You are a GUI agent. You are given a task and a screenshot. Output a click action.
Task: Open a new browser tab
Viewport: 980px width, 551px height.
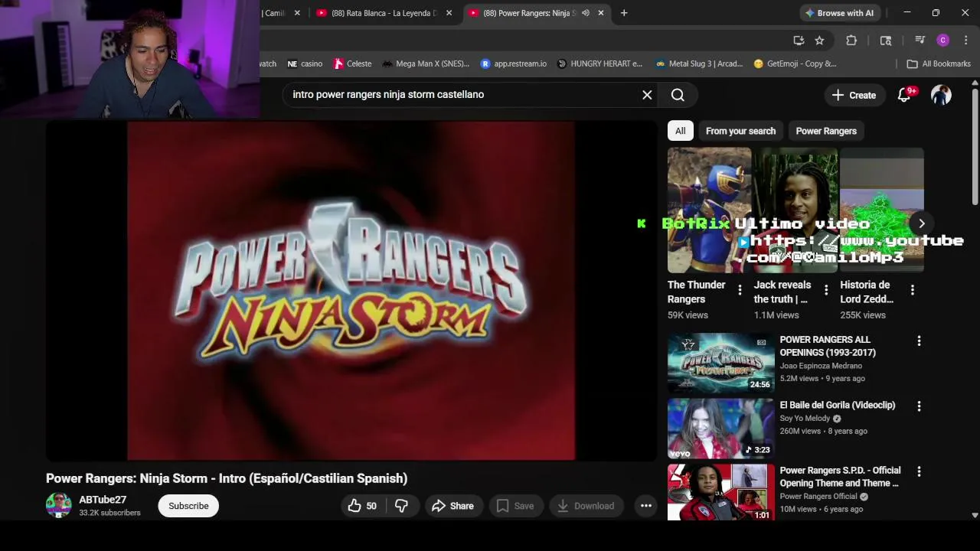pyautogui.click(x=624, y=13)
